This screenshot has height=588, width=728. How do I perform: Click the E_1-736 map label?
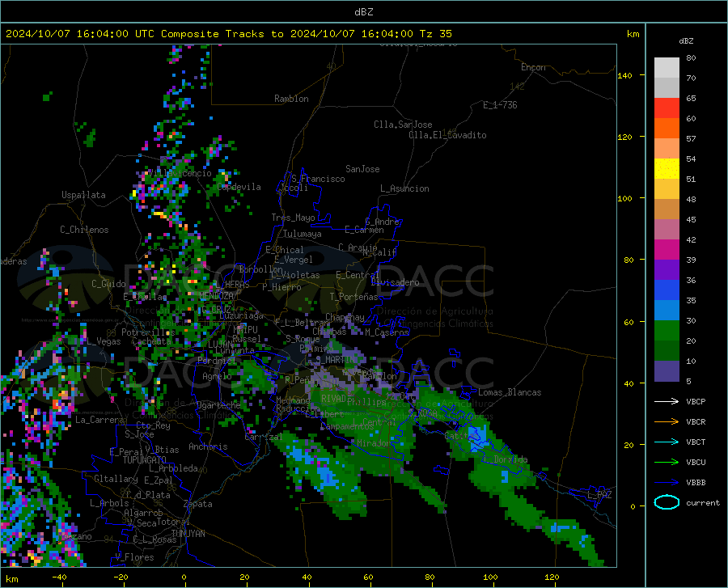[x=500, y=105]
